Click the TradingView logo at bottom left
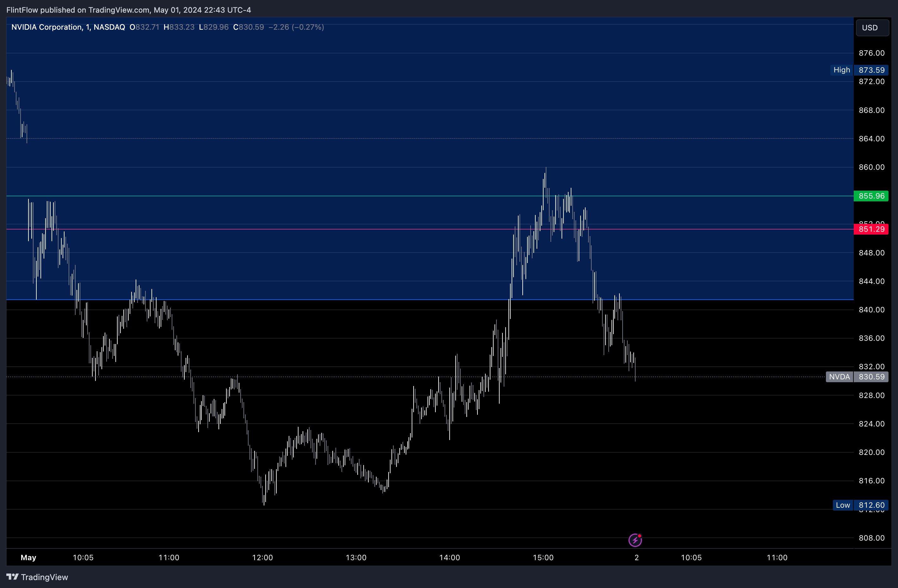Viewport: 898px width, 588px height. (37, 577)
